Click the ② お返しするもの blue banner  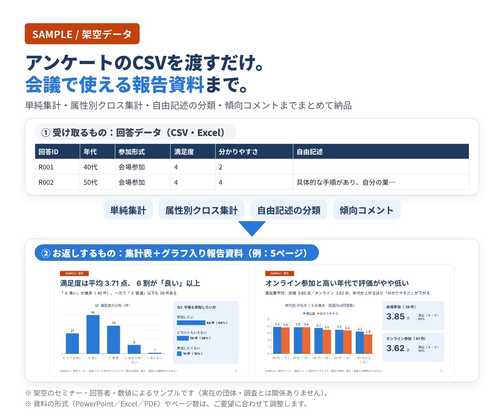pos(176,253)
